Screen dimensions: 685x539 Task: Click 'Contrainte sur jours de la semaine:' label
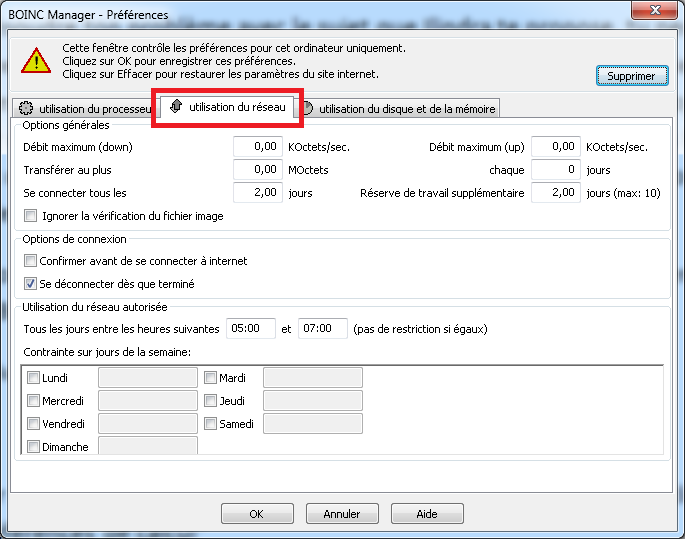107,352
